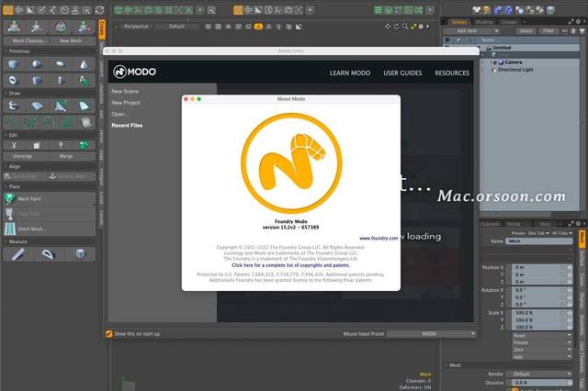Click the New Mesh button
The image size is (588, 391).
pos(71,40)
